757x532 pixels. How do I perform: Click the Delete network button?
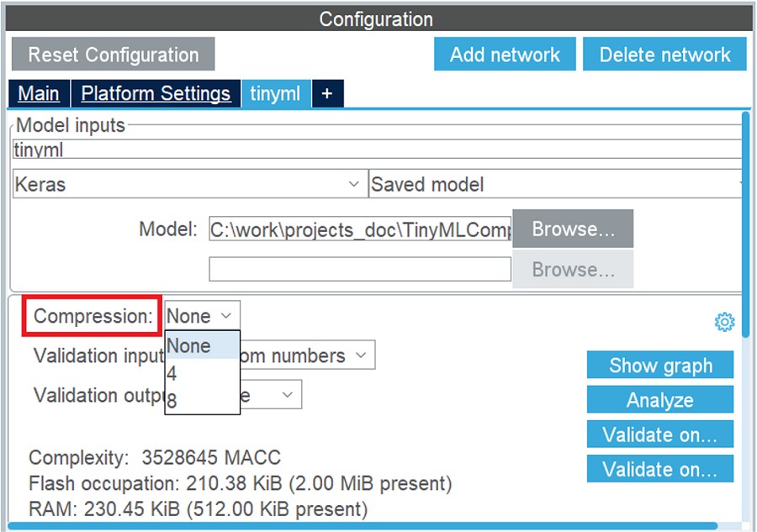click(664, 54)
